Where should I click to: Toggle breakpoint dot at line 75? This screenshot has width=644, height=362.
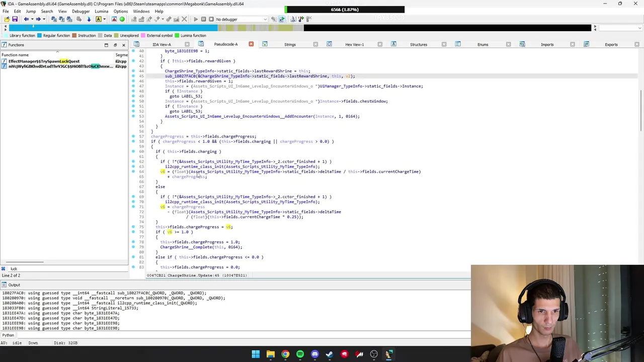click(x=133, y=227)
